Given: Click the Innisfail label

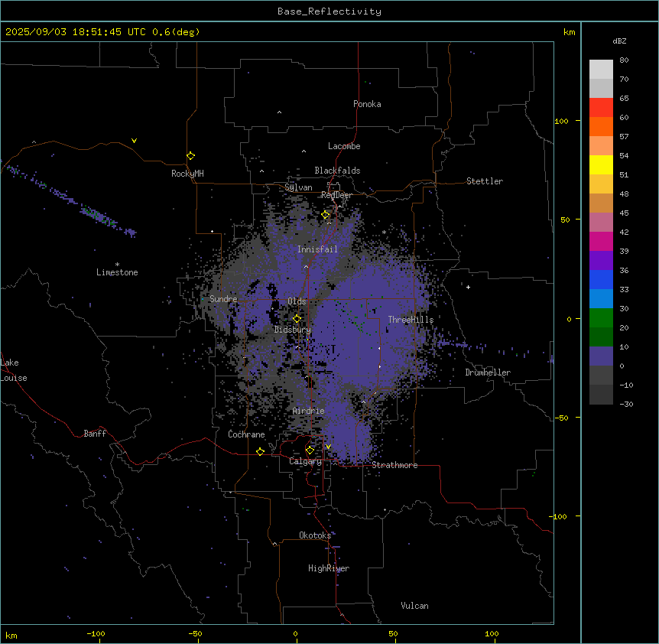Looking at the screenshot, I should [x=317, y=249].
